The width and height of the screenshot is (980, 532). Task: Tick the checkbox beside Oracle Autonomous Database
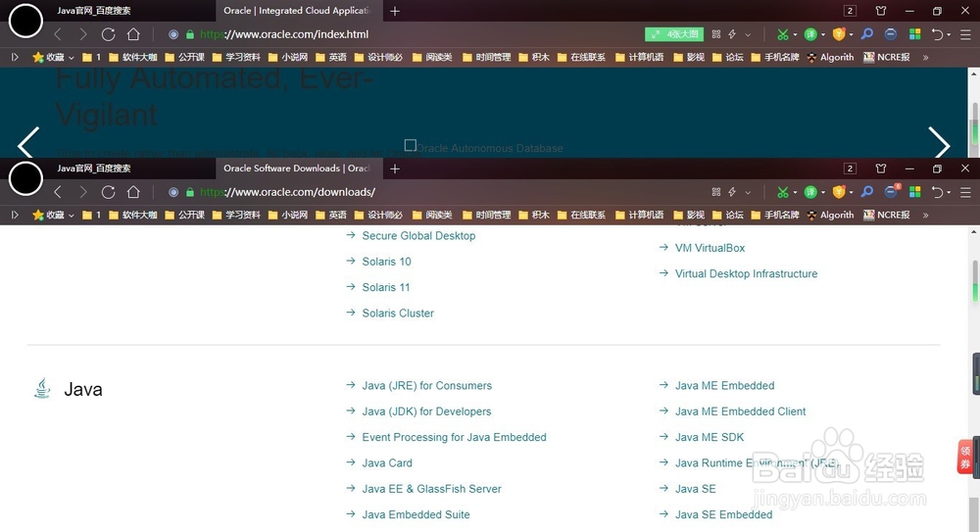tap(410, 145)
